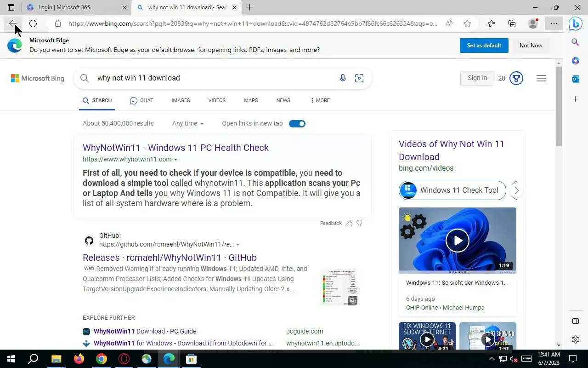Toggle the sidebar layout icon

point(575,321)
